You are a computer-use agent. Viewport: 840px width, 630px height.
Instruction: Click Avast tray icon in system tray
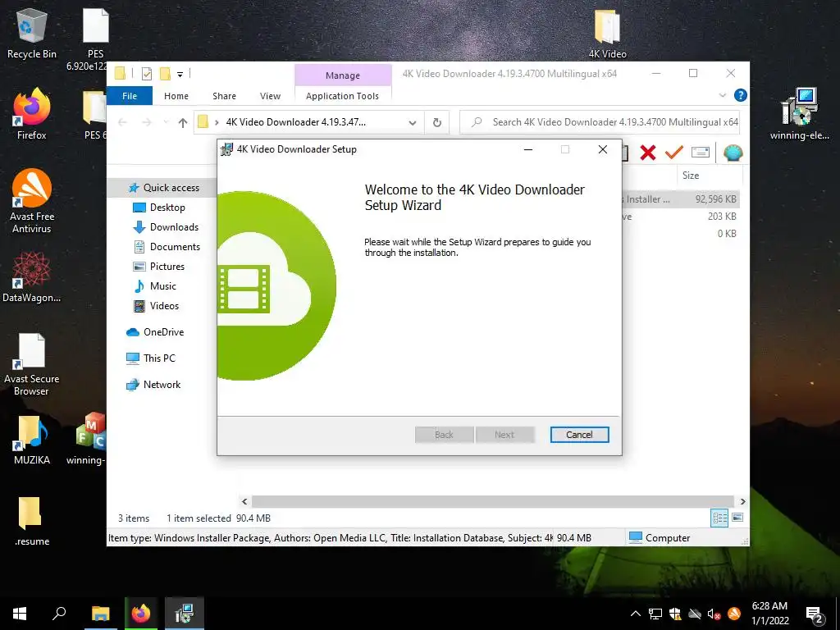[734, 614]
